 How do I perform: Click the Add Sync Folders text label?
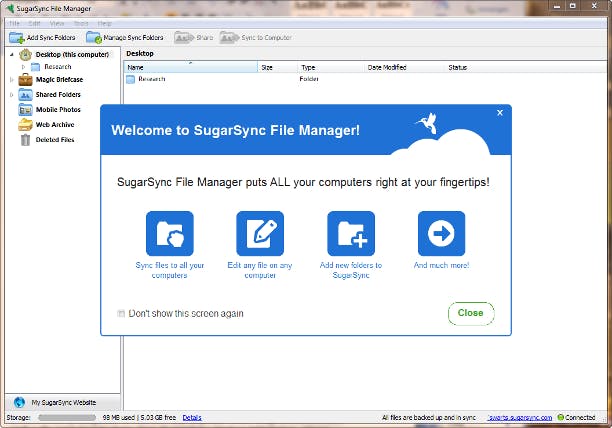51,38
